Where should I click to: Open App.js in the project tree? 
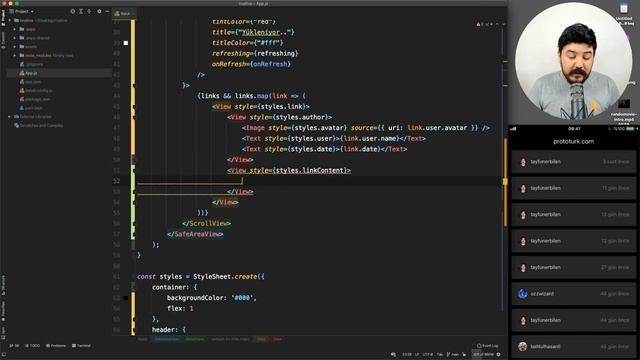point(28,73)
